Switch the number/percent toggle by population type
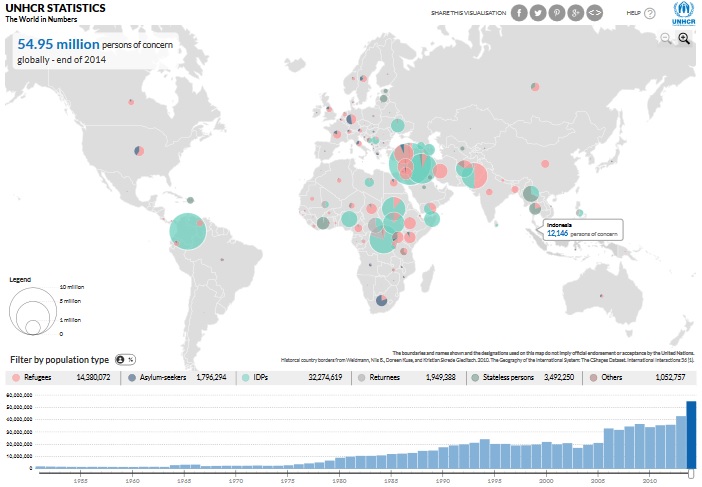The image size is (702, 487). tap(125, 358)
